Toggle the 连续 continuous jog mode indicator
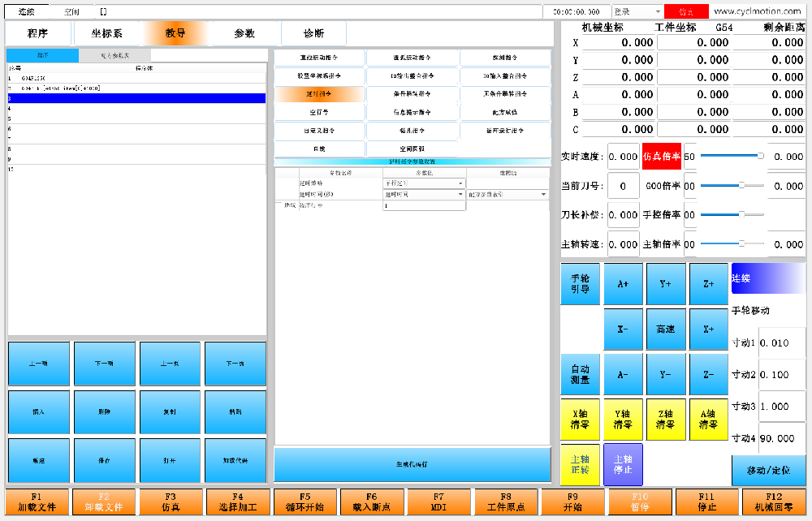This screenshot has width=812, height=521. point(768,278)
